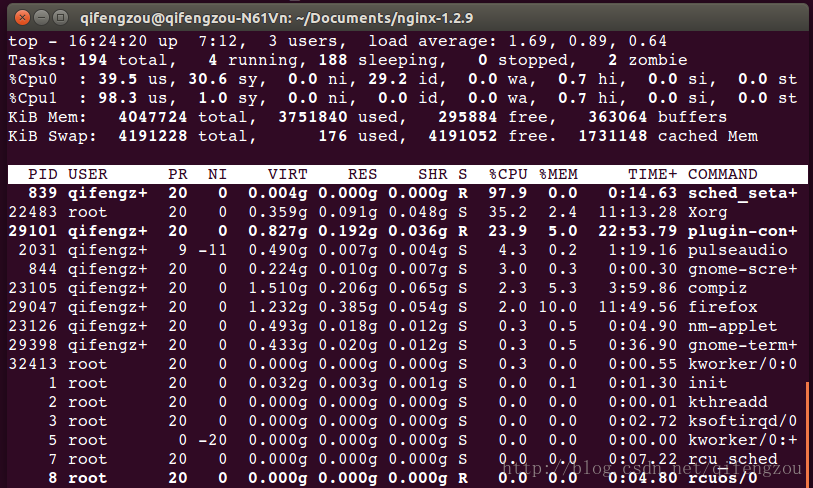Click the Xorg process command
813x488 pixels.
click(707, 212)
